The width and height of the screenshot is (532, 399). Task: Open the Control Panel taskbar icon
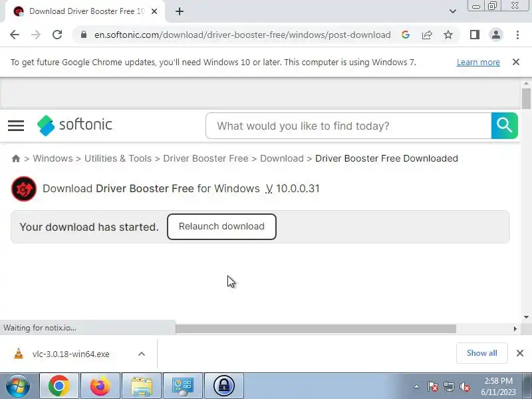(x=183, y=386)
